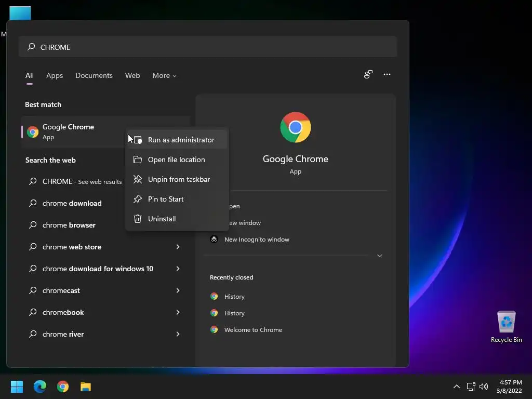Image resolution: width=532 pixels, height=399 pixels.
Task: Expand more actions chevron in preview pane
Action: tap(380, 256)
